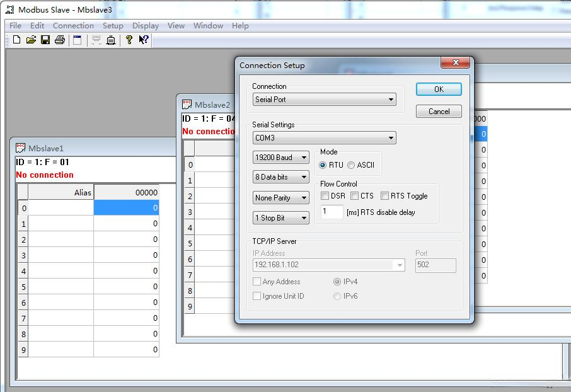Enable RTS Toggle checkbox
This screenshot has height=392, width=571.
[x=384, y=196]
